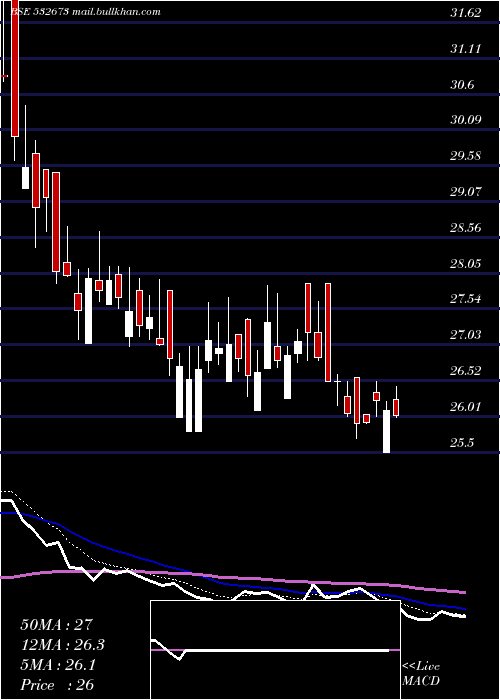Click the 50MA : 27 reading
Image resolution: width=500 pixels, height=700 pixels.
tap(58, 625)
